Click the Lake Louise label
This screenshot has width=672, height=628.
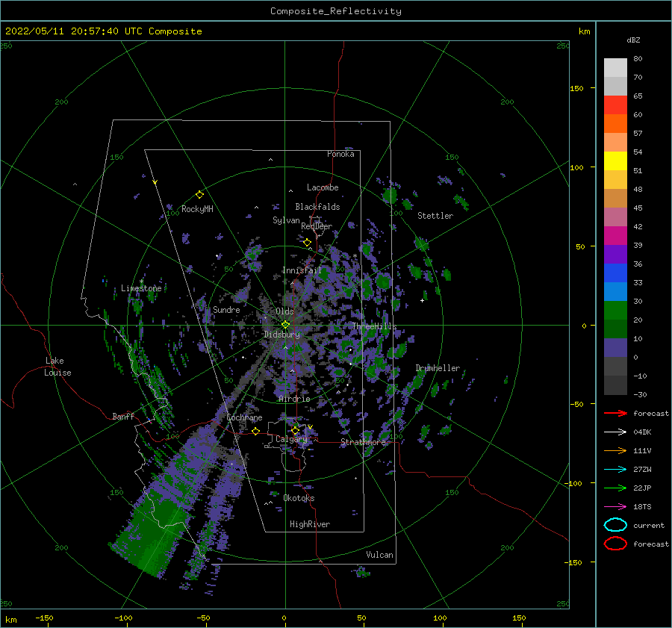[x=57, y=367]
